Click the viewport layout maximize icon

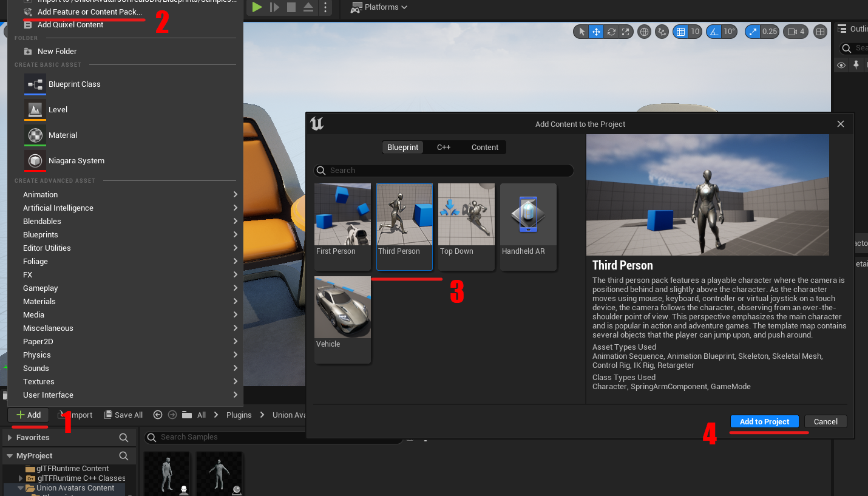pos(820,32)
